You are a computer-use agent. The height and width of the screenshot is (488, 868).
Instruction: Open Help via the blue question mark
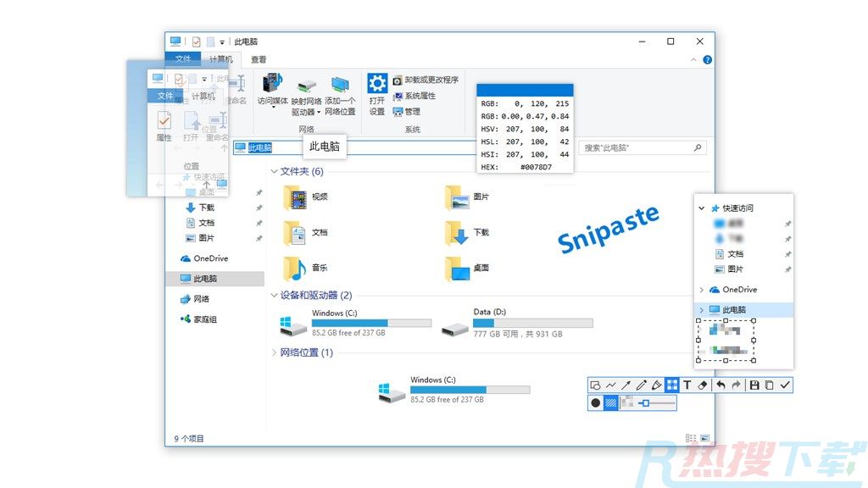[x=708, y=60]
